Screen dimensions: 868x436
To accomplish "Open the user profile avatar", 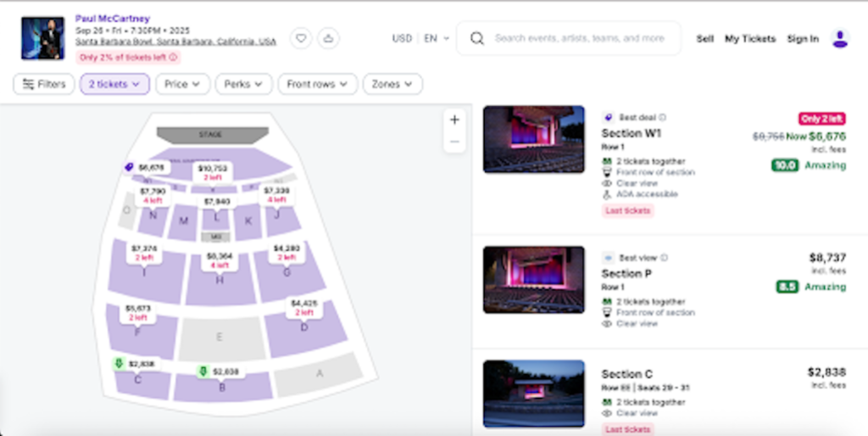I will click(x=839, y=38).
